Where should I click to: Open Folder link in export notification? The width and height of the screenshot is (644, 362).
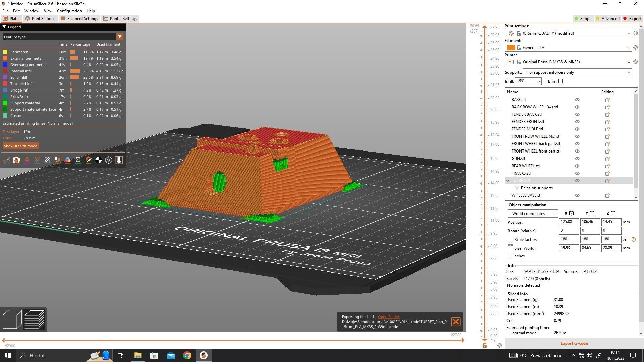click(x=389, y=317)
